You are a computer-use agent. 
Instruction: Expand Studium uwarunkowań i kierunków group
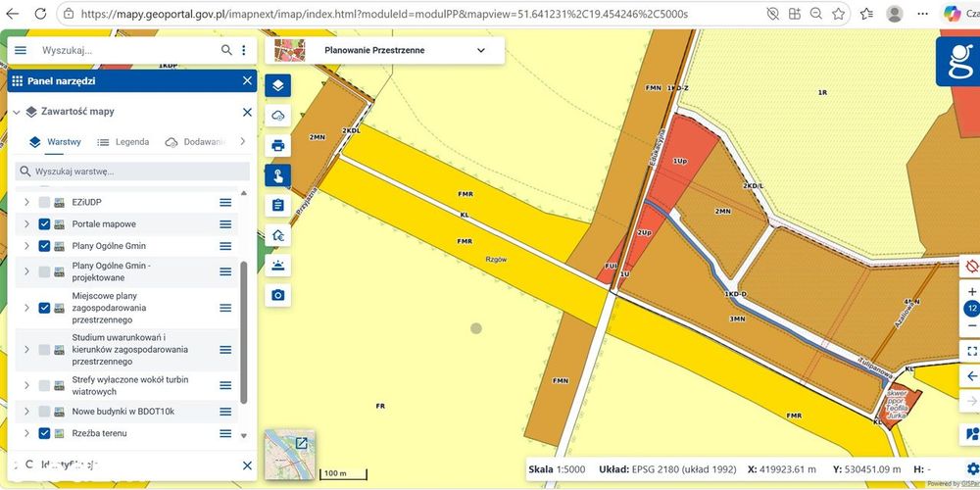tap(26, 350)
